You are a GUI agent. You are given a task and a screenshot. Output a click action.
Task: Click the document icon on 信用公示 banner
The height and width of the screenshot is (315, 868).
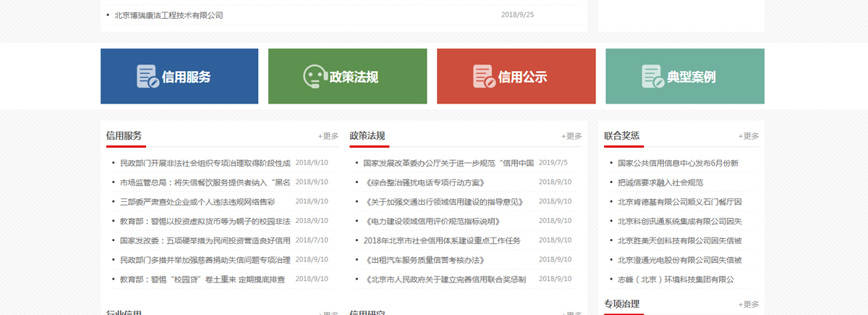pos(484,77)
